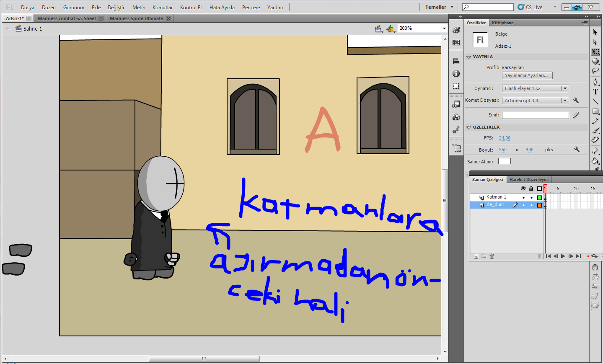Select the Line tool
This screenshot has height=364, width=603.
tap(595, 101)
